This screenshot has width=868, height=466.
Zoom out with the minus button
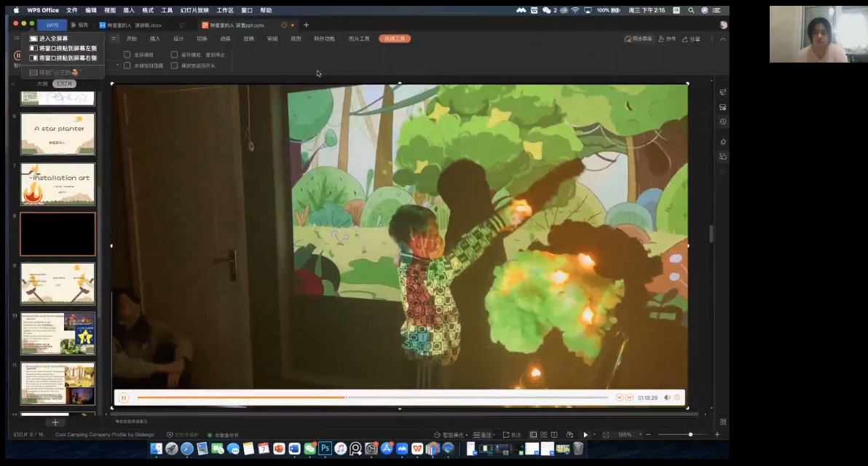648,435
